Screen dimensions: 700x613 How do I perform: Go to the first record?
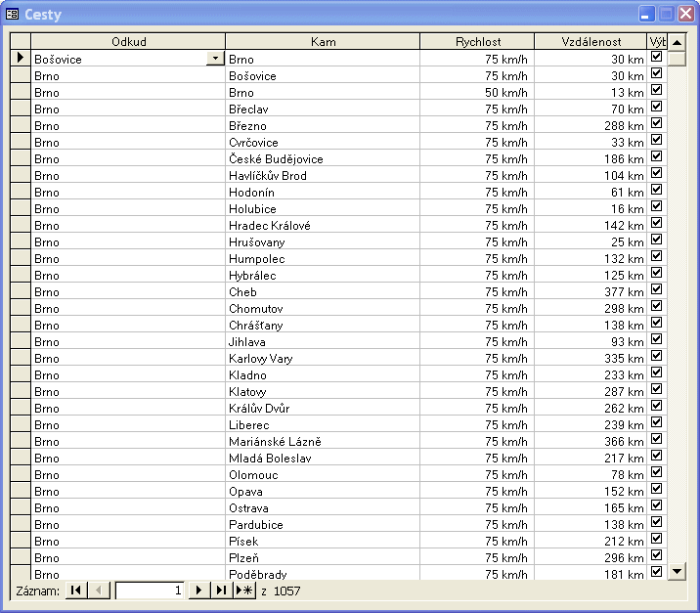click(76, 591)
